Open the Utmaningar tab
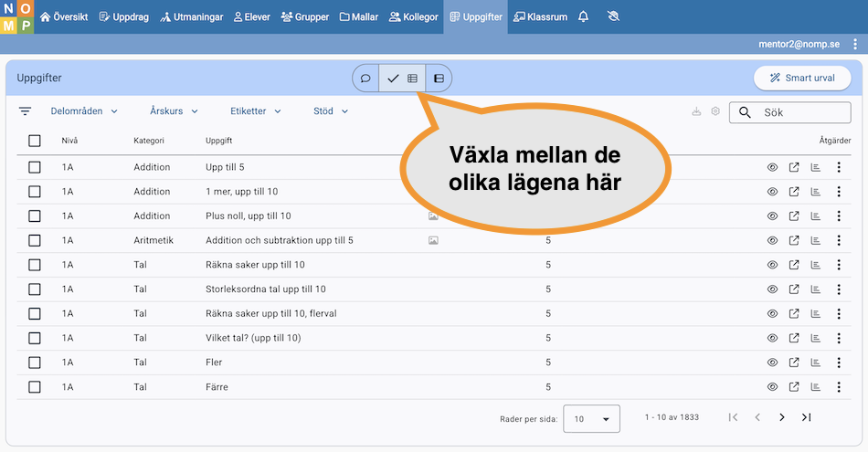 click(192, 16)
